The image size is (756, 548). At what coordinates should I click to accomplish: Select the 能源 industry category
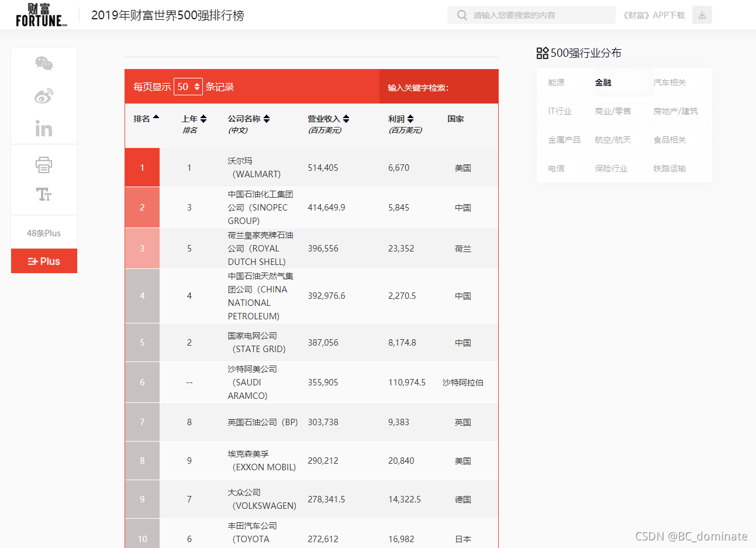click(557, 82)
